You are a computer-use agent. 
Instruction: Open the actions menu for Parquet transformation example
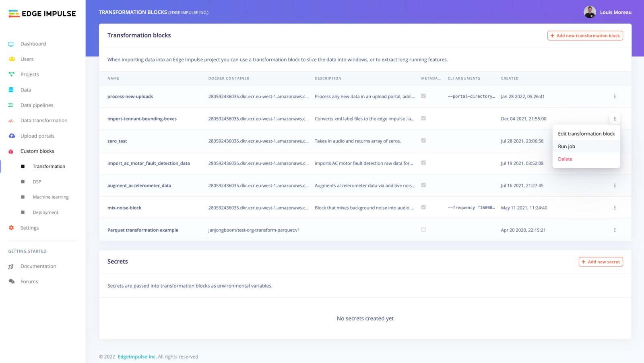[x=615, y=230]
